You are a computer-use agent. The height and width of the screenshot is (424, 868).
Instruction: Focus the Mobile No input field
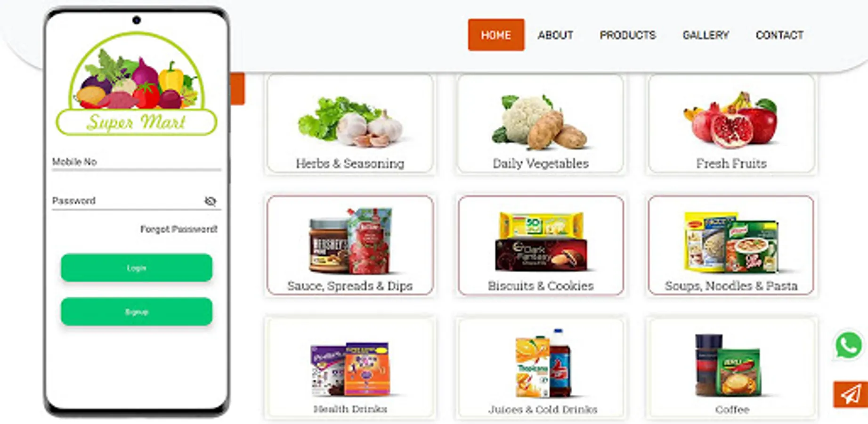click(137, 162)
